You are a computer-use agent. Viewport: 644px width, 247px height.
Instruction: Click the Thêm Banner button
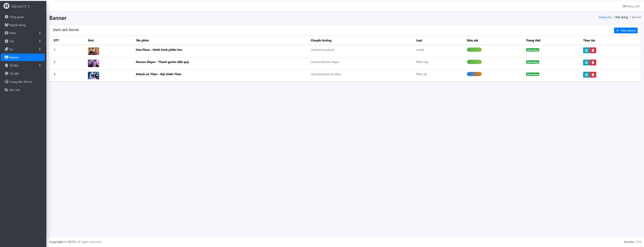point(625,31)
